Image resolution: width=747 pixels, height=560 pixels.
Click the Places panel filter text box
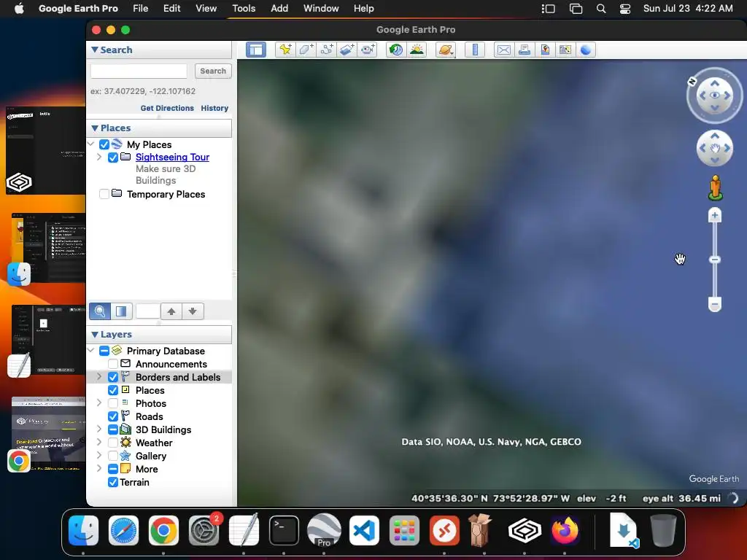point(148,311)
